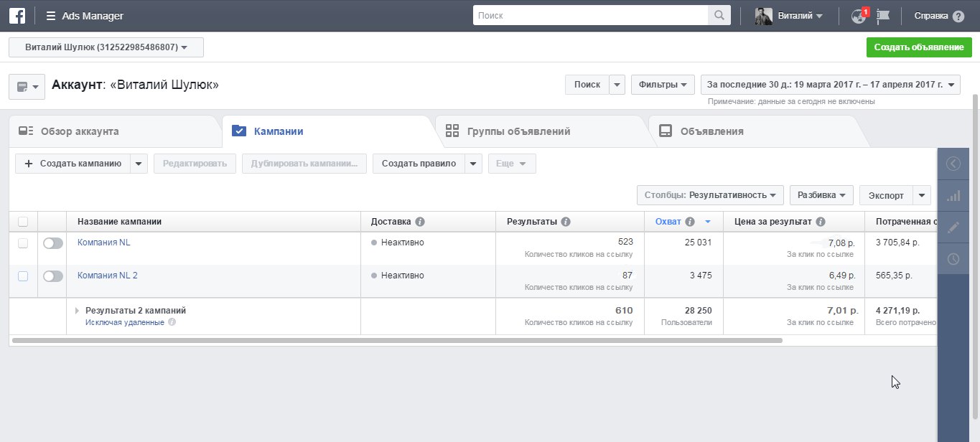Open the charts bar icon in side panel
980x442 pixels.
coord(953,196)
